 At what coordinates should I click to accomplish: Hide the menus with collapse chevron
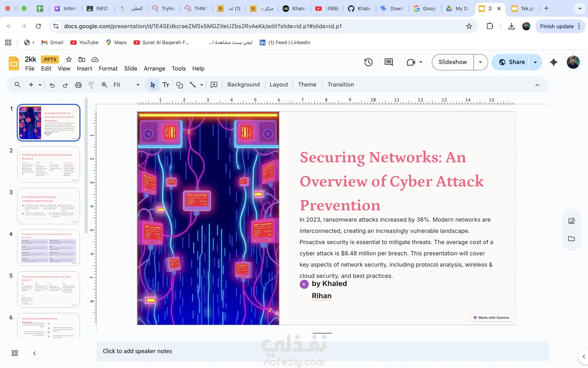pyautogui.click(x=537, y=85)
